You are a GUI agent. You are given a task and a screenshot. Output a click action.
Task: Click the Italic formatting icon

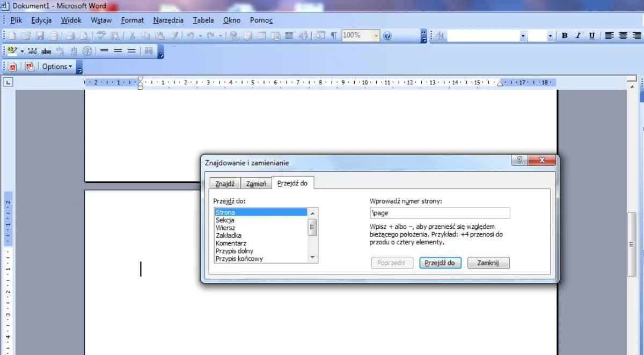pyautogui.click(x=578, y=35)
